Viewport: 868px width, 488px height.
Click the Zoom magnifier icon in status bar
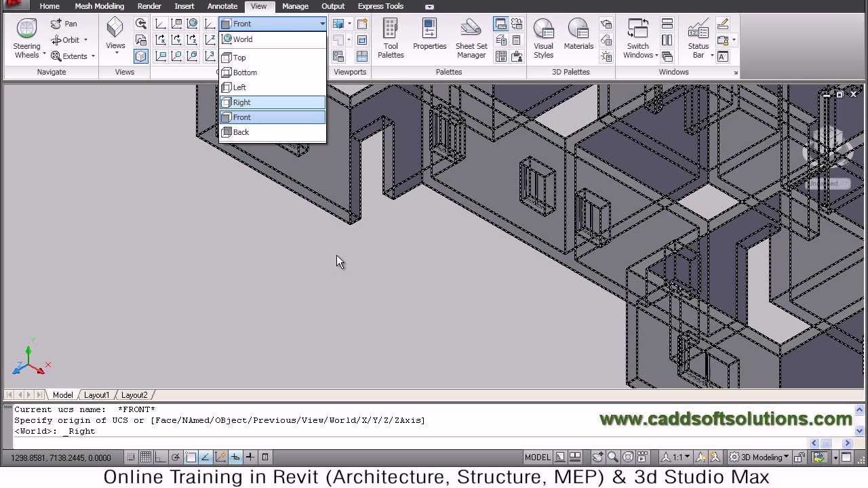coord(613,457)
